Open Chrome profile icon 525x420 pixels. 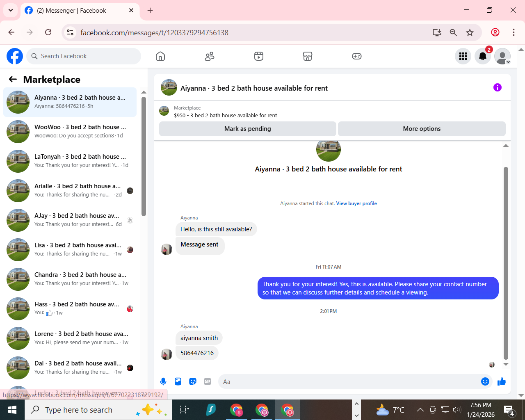(495, 32)
